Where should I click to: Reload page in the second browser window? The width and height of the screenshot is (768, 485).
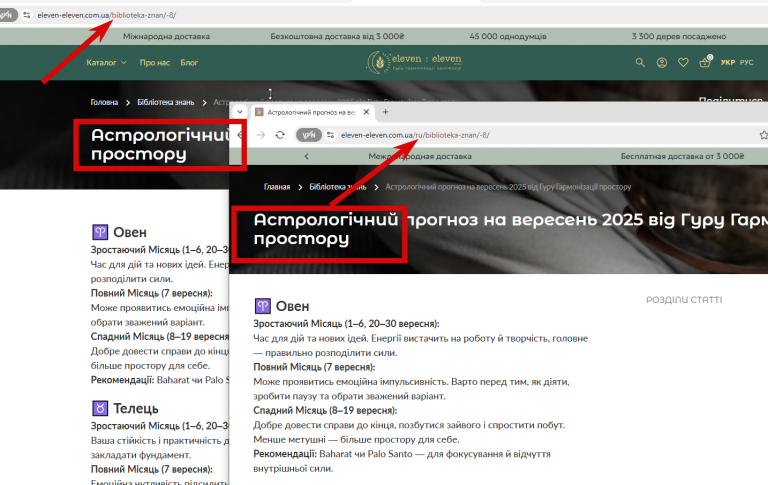coord(280,135)
